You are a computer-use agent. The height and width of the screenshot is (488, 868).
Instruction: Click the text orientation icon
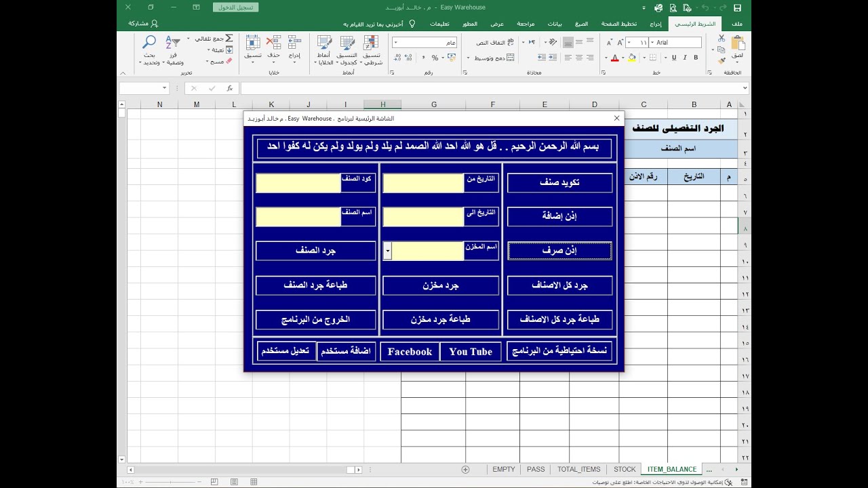(553, 42)
